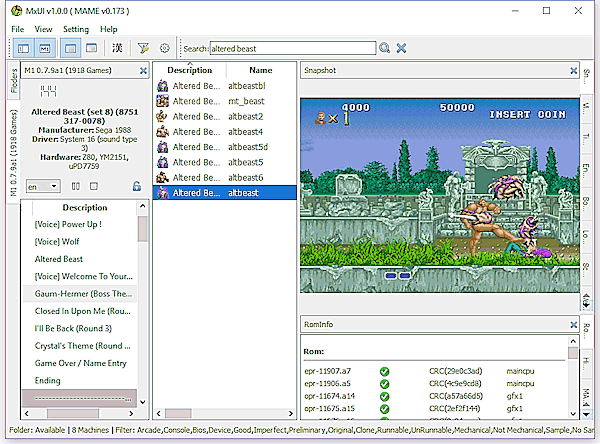Toggle the fourth layout view button

coord(91,48)
